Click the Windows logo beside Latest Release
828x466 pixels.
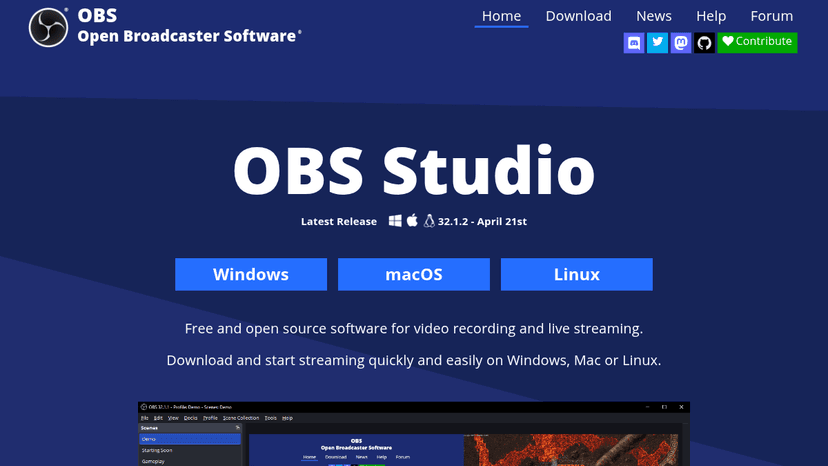point(395,221)
